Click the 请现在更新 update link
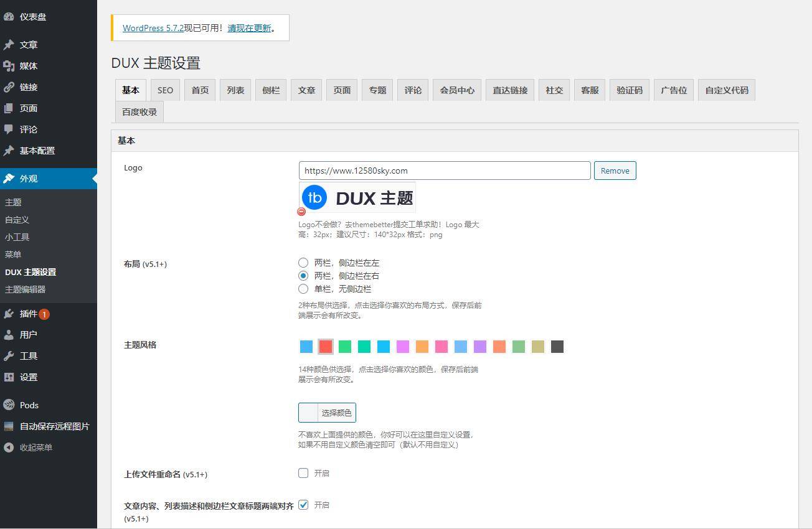Screen dimensions: 812x529 click(249, 28)
